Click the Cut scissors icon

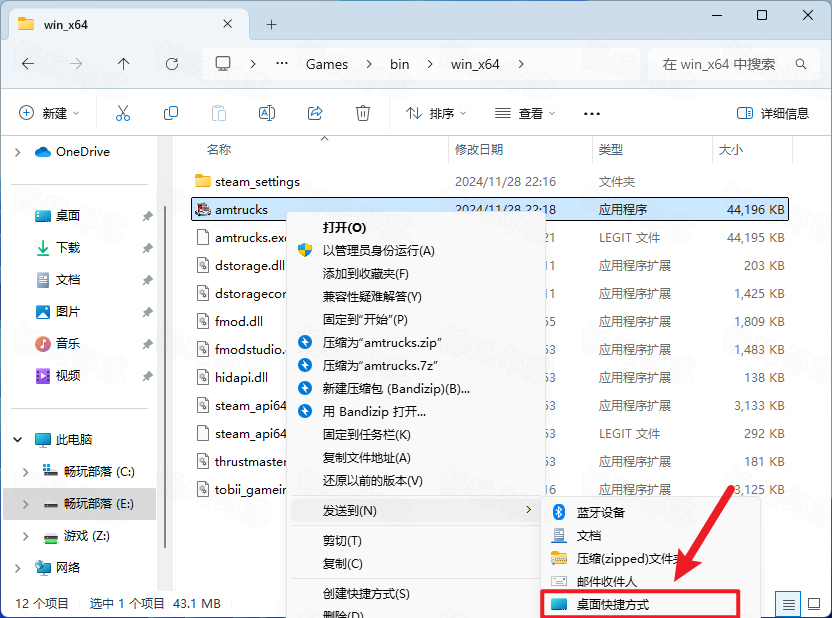123,113
